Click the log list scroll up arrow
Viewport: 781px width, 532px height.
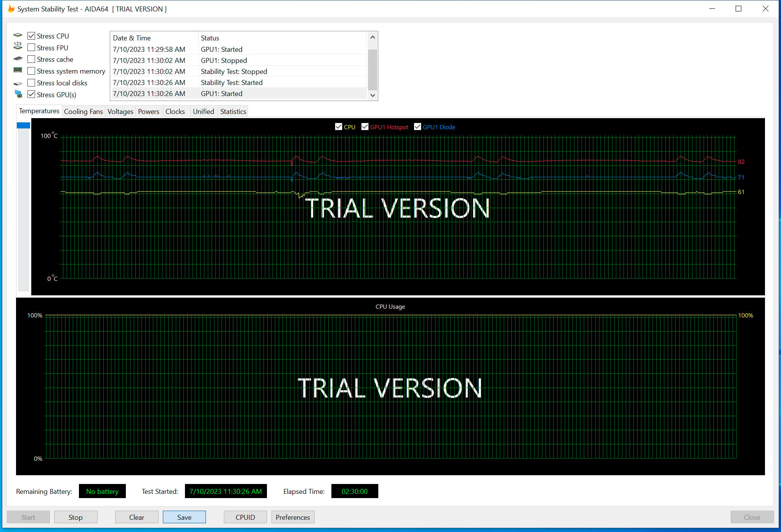click(x=373, y=37)
